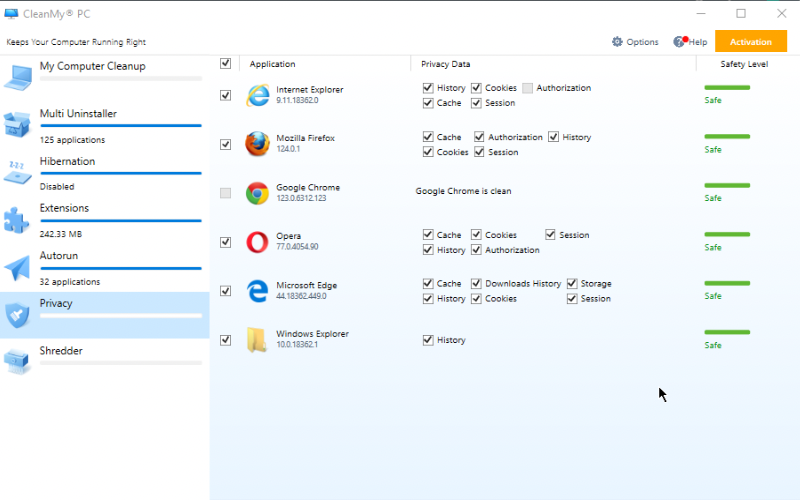This screenshot has height=500, width=800.
Task: Click the Options gear icon
Action: click(x=617, y=42)
